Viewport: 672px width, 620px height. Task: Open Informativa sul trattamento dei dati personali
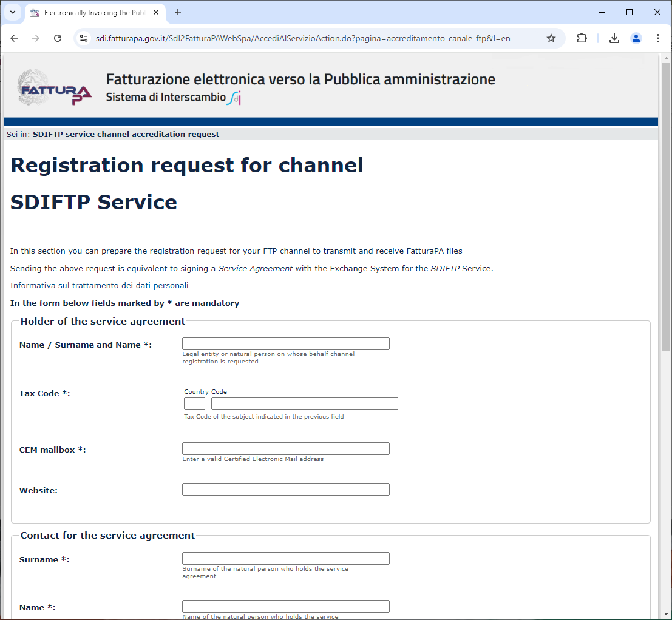click(x=99, y=285)
